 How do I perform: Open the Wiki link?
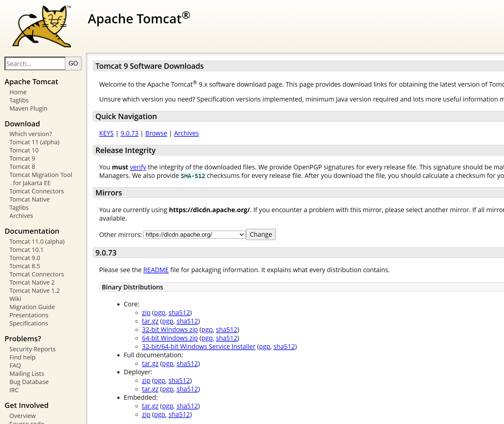[x=15, y=299]
